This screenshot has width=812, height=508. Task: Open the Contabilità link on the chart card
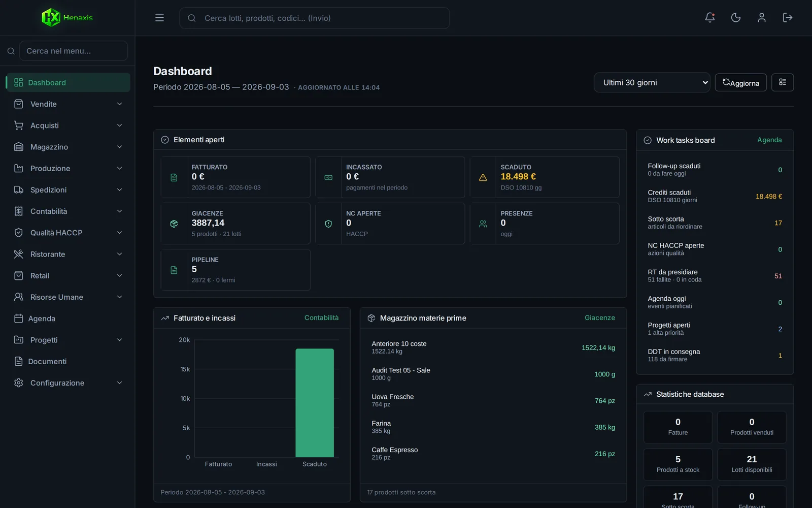pyautogui.click(x=321, y=318)
